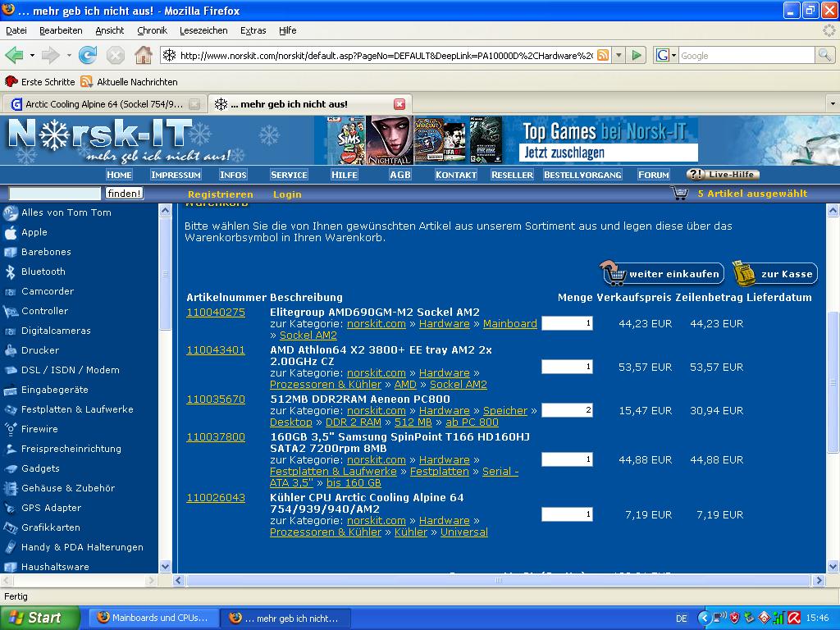
Task: Click the Controller category icon
Action: [x=11, y=311]
